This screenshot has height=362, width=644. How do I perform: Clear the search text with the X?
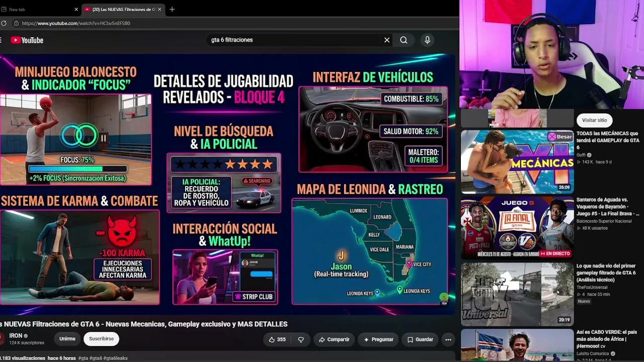click(x=387, y=40)
